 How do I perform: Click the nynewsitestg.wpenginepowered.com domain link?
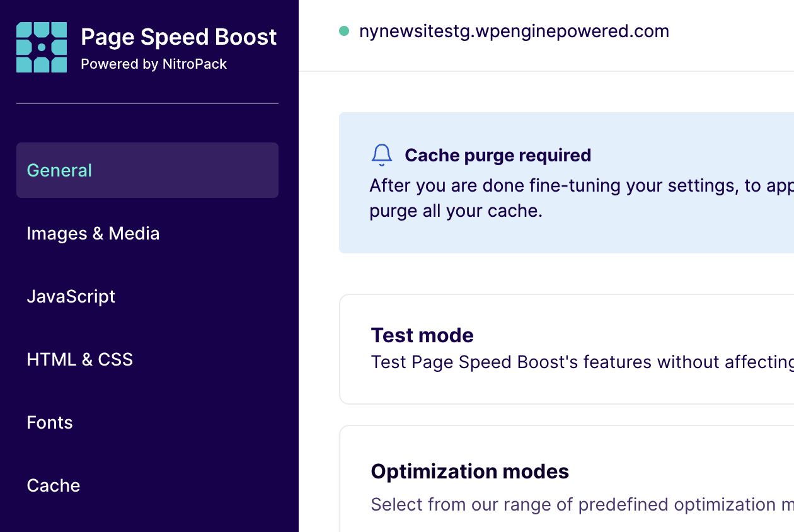click(x=514, y=30)
